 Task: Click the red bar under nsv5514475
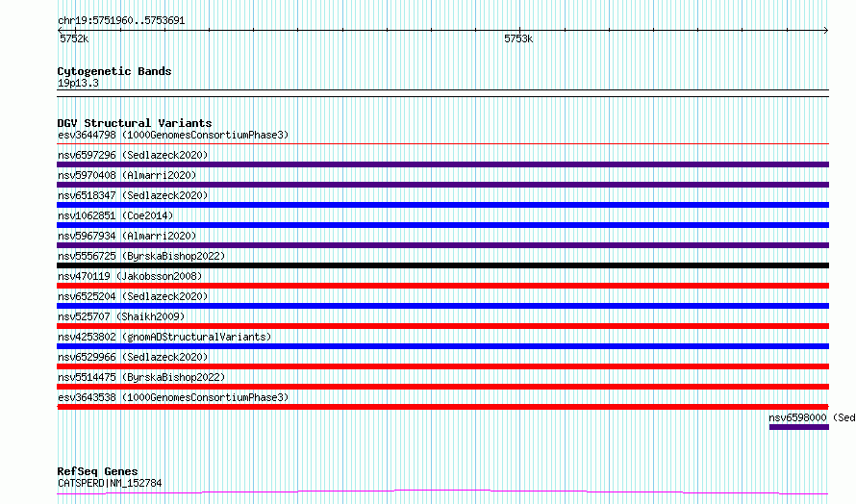442,387
